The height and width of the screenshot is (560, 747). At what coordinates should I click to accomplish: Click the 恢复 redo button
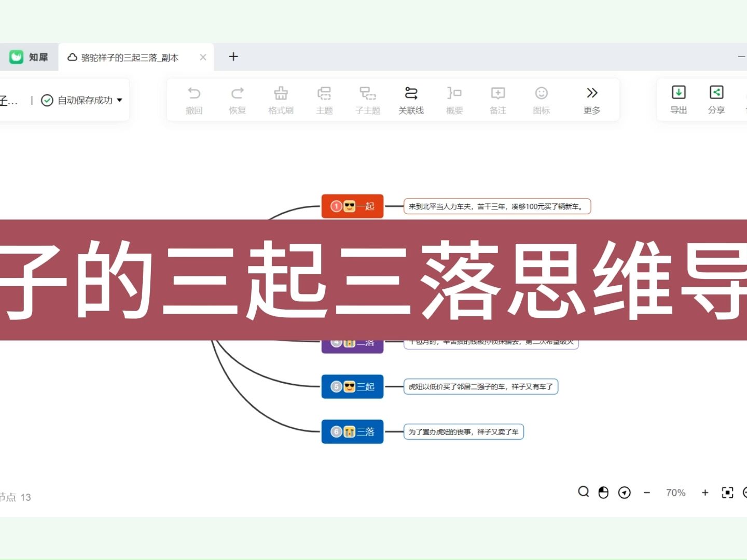click(238, 101)
